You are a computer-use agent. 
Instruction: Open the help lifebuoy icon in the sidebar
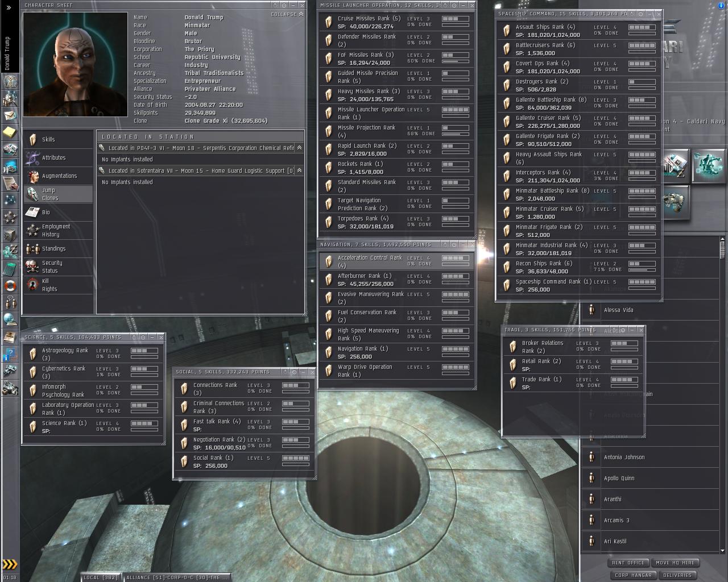click(10, 285)
